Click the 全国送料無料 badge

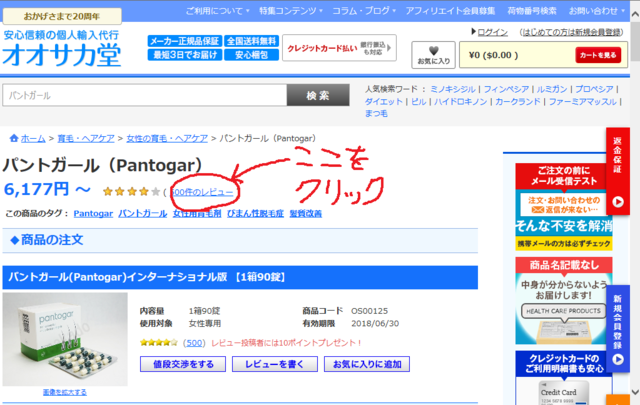point(251,41)
